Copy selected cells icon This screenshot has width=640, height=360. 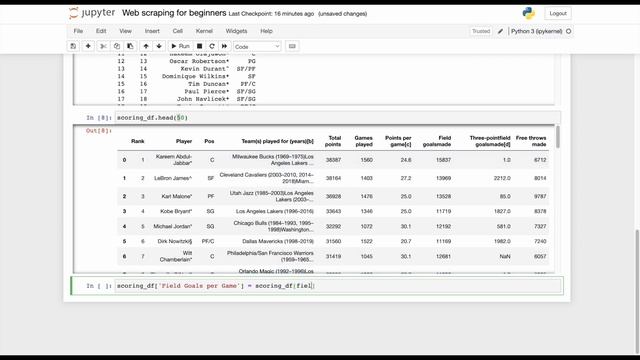coord(117,47)
